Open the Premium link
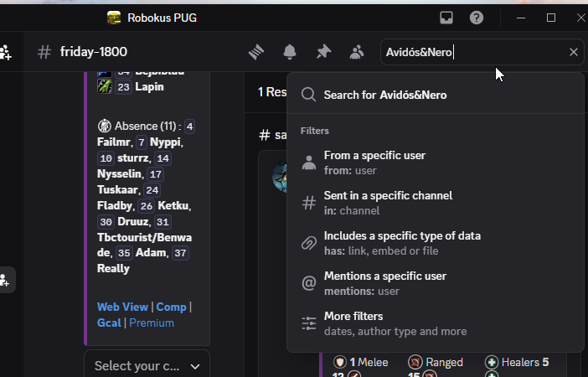 point(152,323)
